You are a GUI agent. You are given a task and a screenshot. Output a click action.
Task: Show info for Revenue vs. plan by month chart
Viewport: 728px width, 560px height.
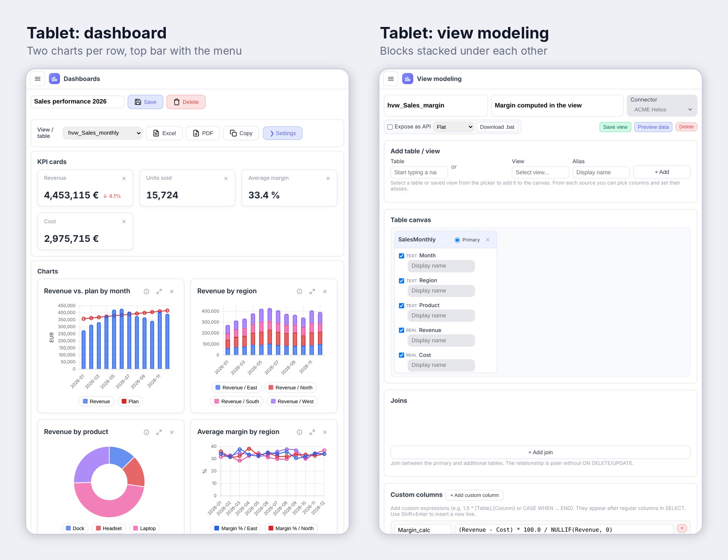tap(146, 292)
